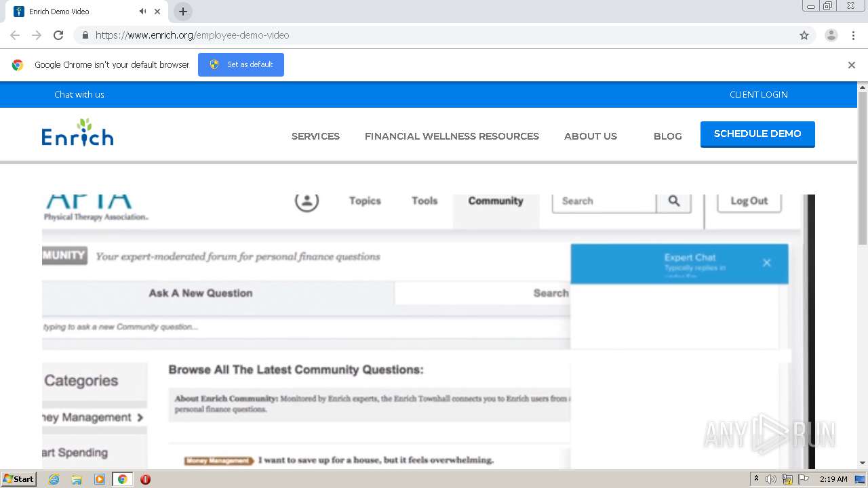The height and width of the screenshot is (488, 868).
Task: Open the Windows Start menu
Action: [x=18, y=479]
